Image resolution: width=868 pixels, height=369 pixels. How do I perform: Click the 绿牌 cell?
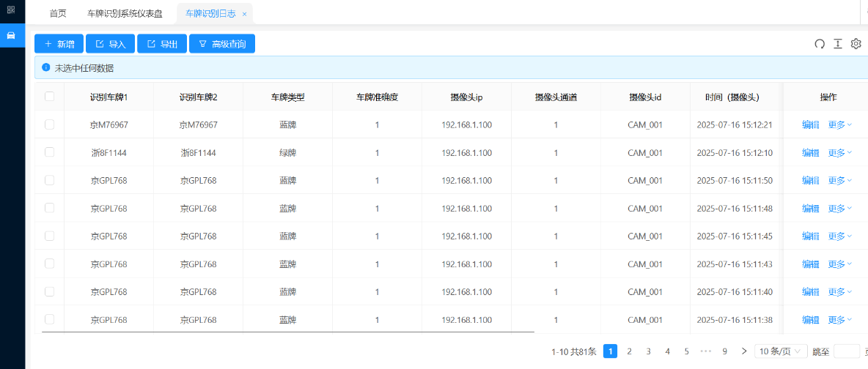point(288,153)
